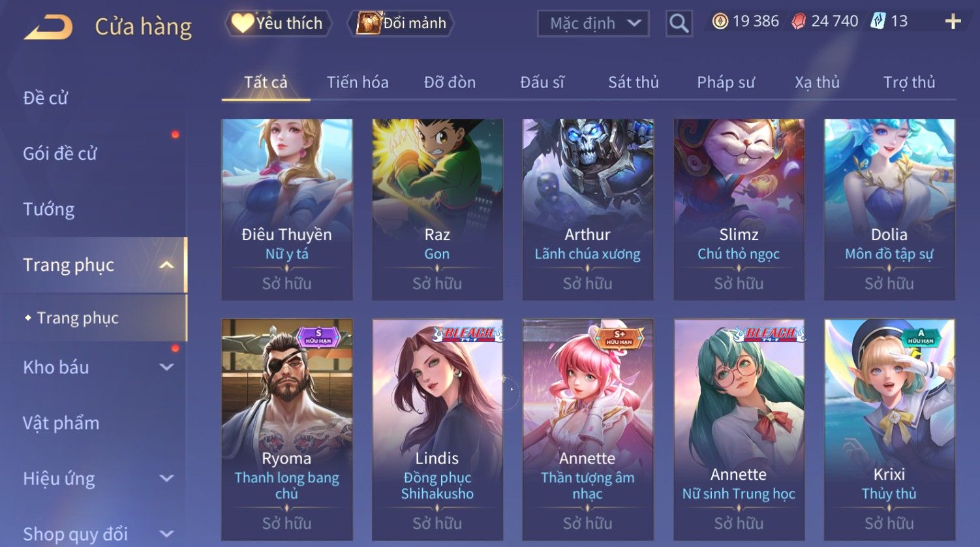980x547 pixels.
Task: Select the Raz Gon skin card
Action: (x=437, y=210)
